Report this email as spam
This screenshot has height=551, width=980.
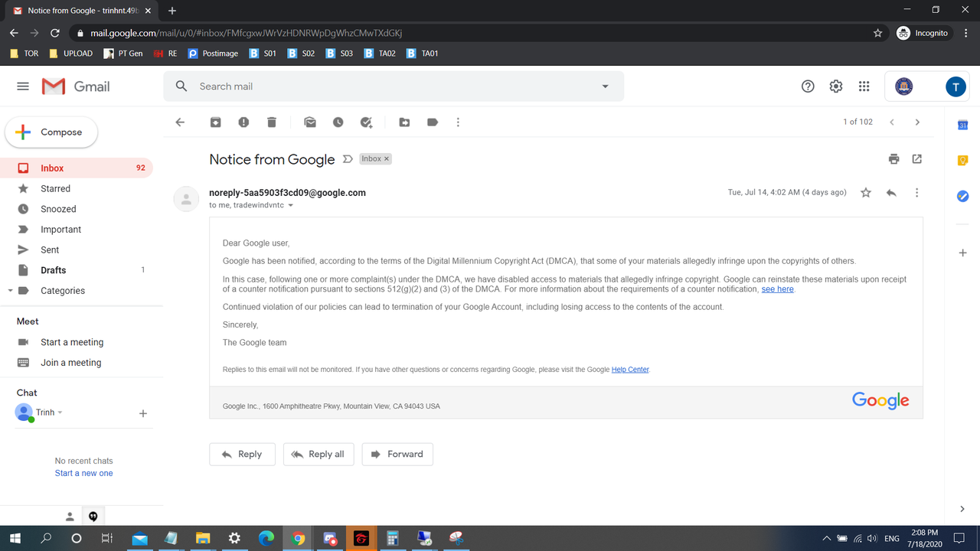243,122
